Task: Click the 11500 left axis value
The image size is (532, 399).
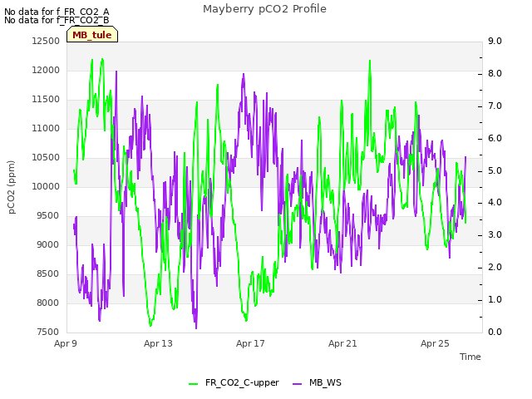Action: [x=46, y=100]
